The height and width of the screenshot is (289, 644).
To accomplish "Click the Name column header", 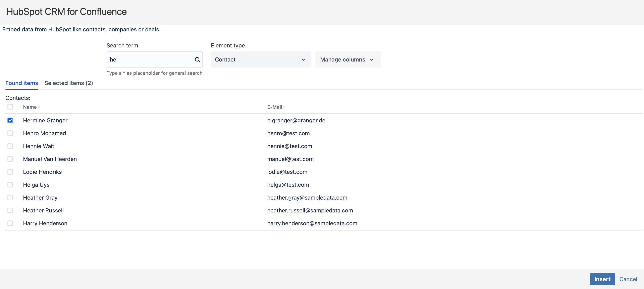I will tap(30, 107).
